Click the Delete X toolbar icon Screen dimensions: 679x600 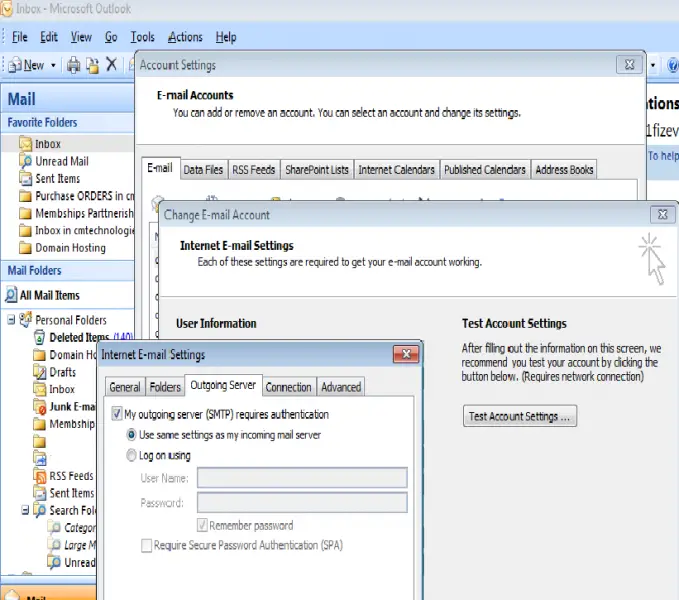pos(111,64)
